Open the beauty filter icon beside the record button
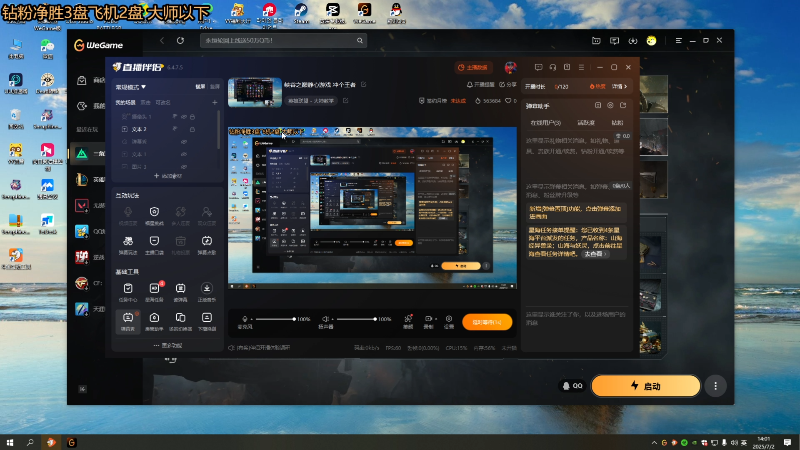 [x=408, y=321]
